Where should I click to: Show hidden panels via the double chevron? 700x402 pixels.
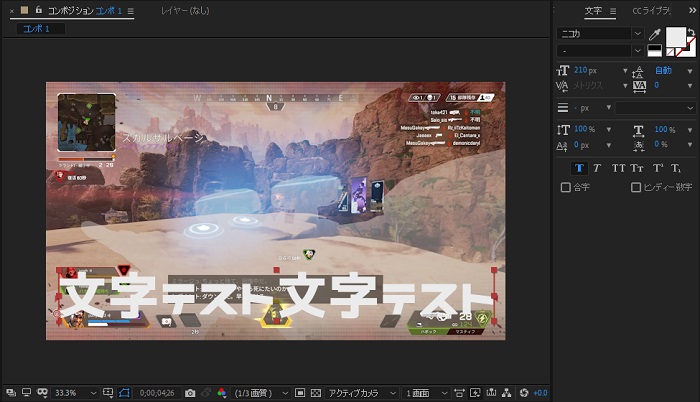coord(692,11)
